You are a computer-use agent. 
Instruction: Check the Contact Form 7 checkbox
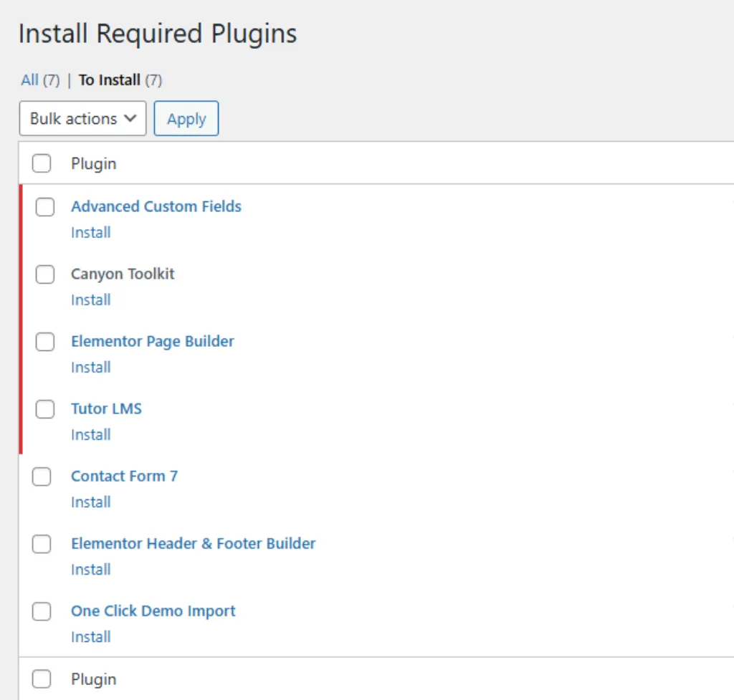point(42,476)
